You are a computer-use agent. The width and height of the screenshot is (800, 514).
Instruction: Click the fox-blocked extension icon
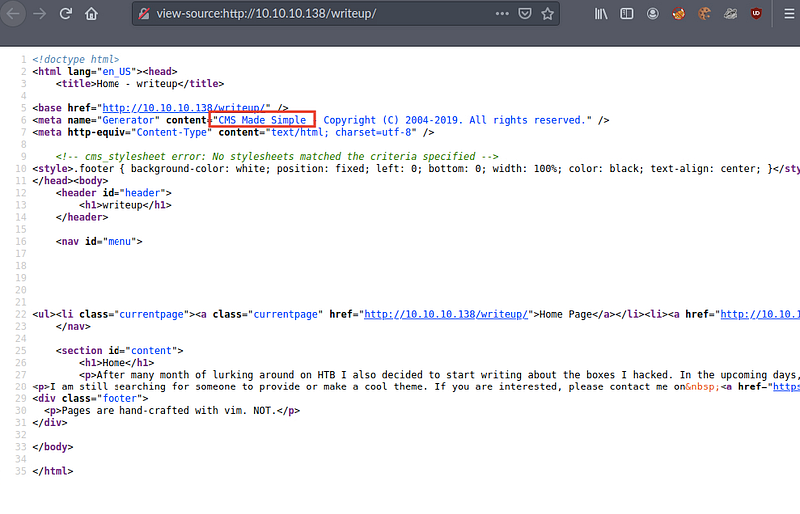(679, 14)
